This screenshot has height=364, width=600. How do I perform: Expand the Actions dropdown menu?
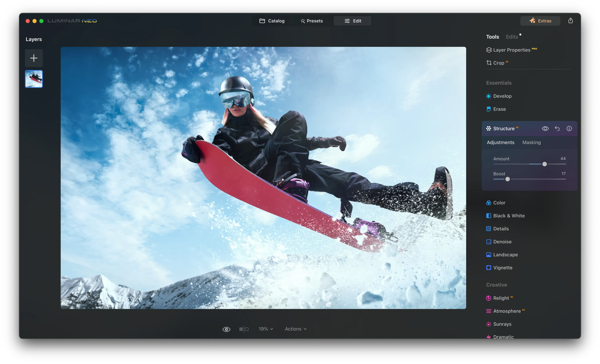point(295,329)
